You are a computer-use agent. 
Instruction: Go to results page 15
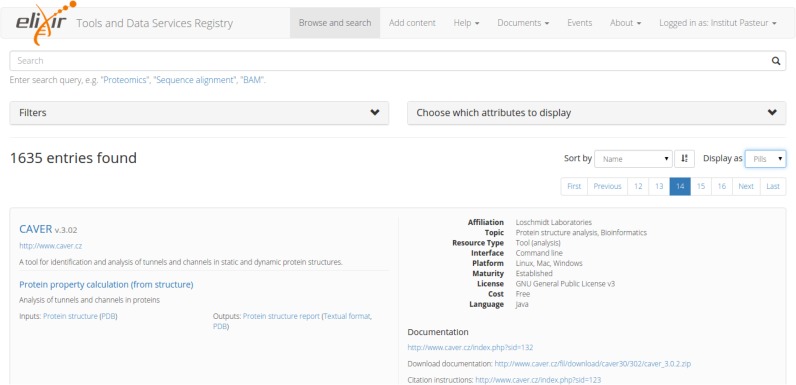(701, 186)
